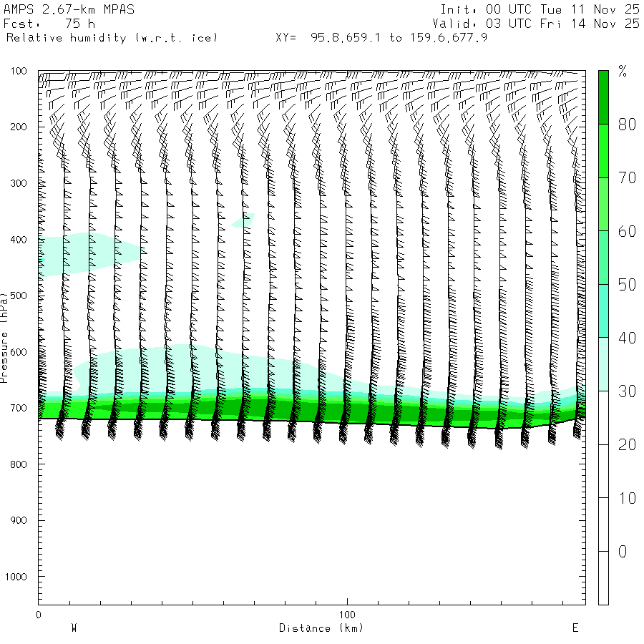
Task: Click the colorbar label 30
Action: click(627, 391)
